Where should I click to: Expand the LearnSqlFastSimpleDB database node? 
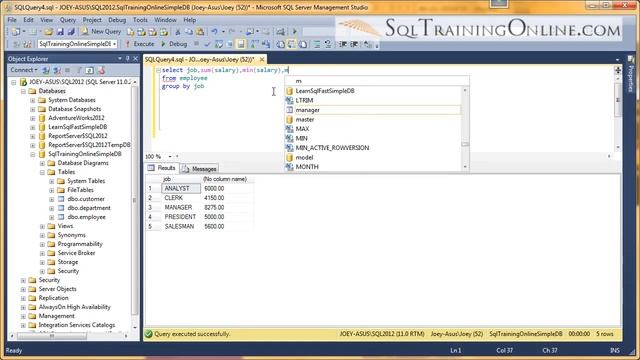pyautogui.click(x=33, y=127)
